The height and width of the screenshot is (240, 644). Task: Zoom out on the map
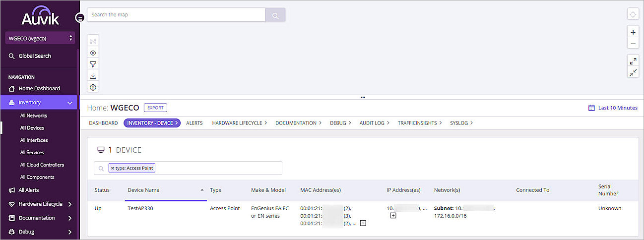click(633, 44)
